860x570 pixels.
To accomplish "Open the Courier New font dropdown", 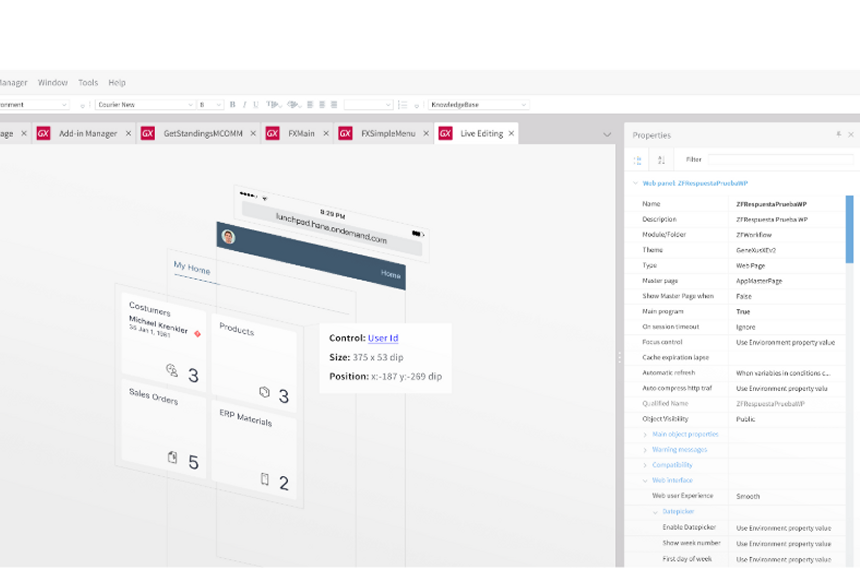I will (190, 105).
